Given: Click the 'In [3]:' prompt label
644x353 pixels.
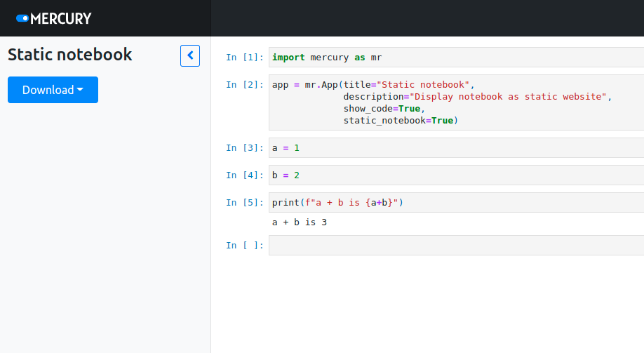Looking at the screenshot, I should tap(244, 147).
